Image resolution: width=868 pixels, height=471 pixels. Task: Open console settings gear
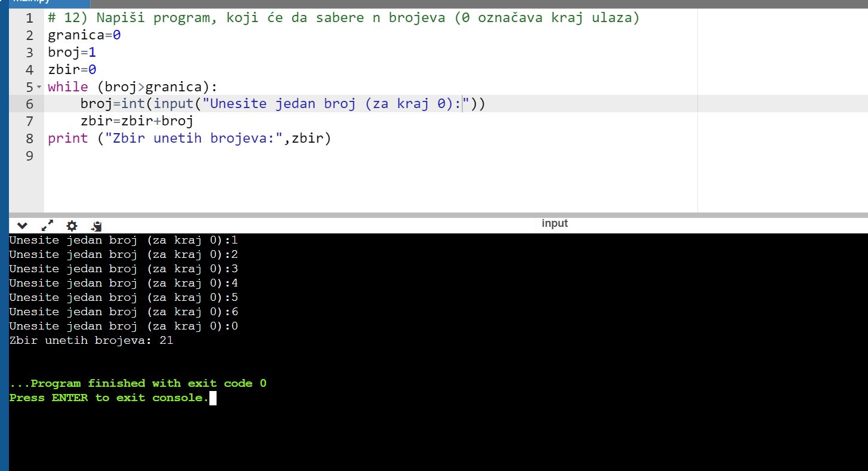coord(72,226)
